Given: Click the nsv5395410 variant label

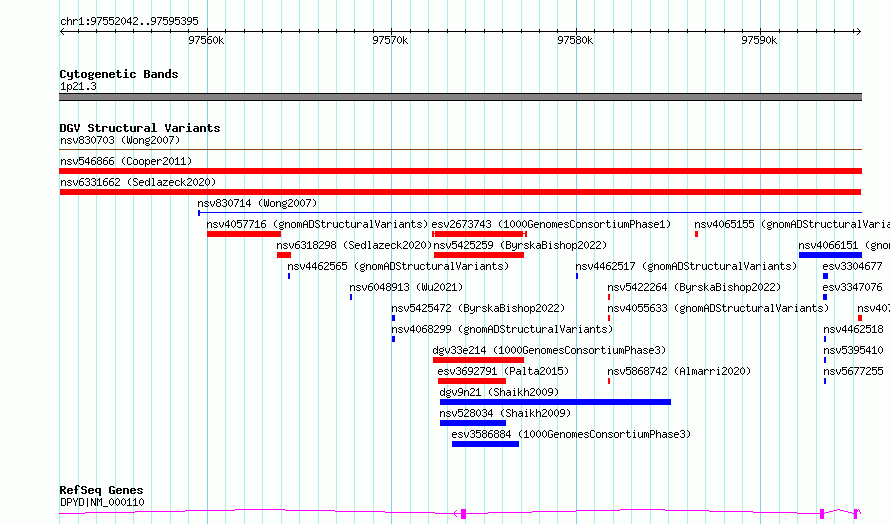Looking at the screenshot, I should [854, 350].
